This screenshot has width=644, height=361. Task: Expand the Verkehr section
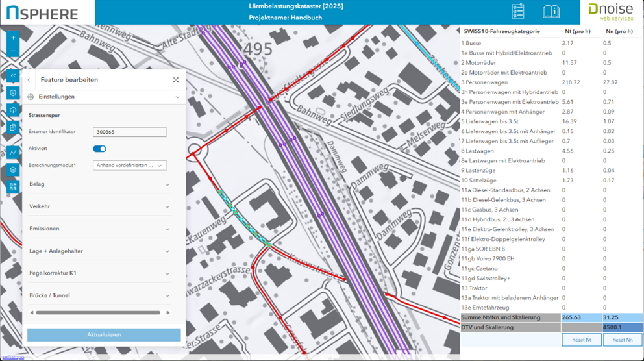tap(99, 206)
